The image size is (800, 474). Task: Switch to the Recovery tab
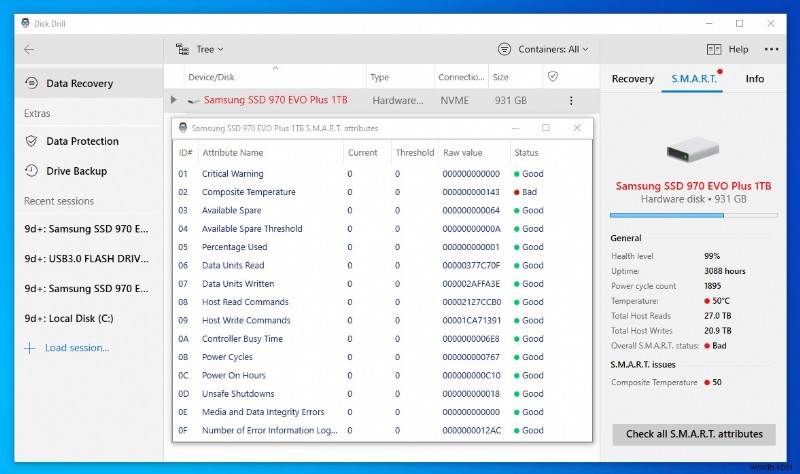pyautogui.click(x=632, y=79)
